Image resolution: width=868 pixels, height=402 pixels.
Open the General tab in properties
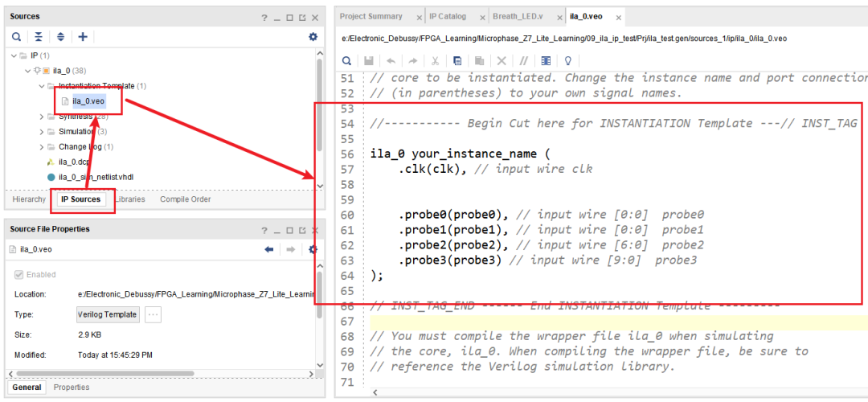pyautogui.click(x=27, y=387)
